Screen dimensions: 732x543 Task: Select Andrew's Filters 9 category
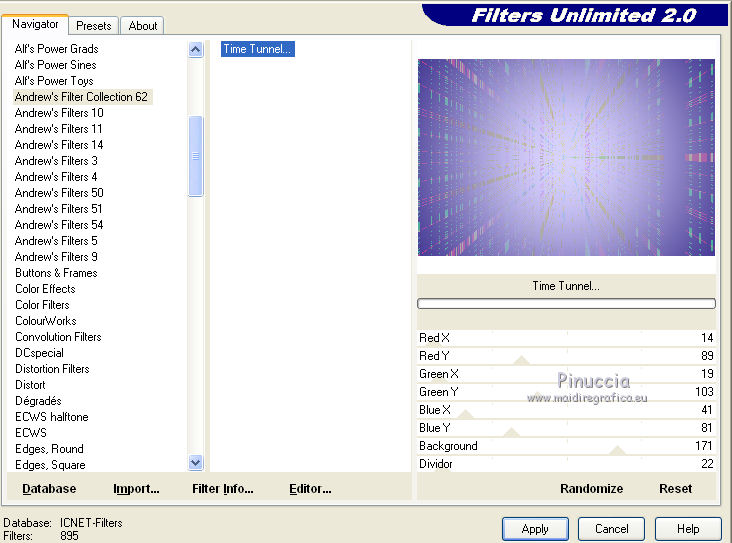point(56,257)
